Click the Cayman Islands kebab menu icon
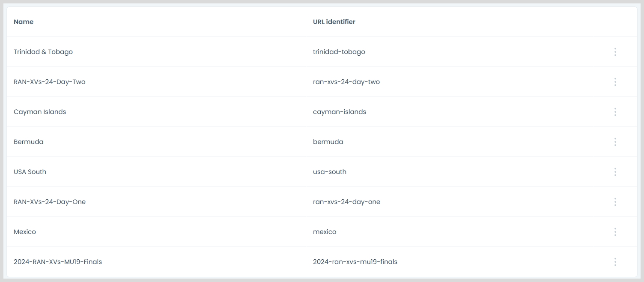644x282 pixels. (615, 112)
